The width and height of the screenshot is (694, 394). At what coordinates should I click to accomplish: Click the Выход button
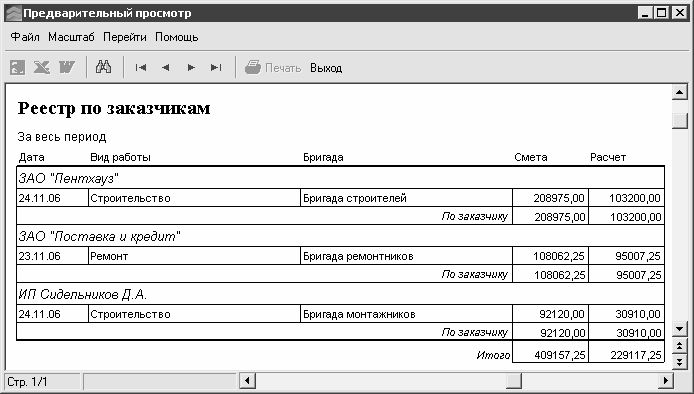coord(326,68)
